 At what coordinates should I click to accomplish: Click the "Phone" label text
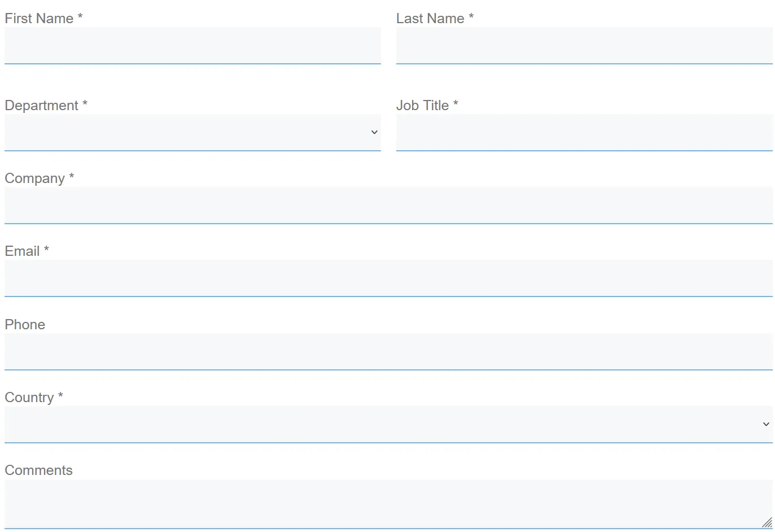point(25,325)
